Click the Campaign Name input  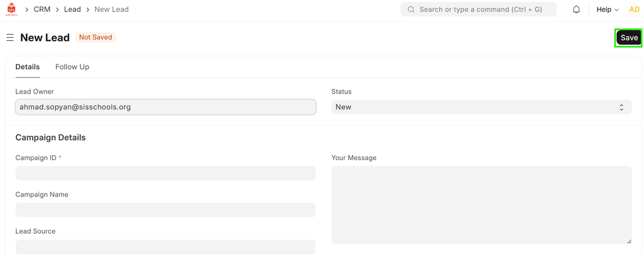click(x=165, y=210)
